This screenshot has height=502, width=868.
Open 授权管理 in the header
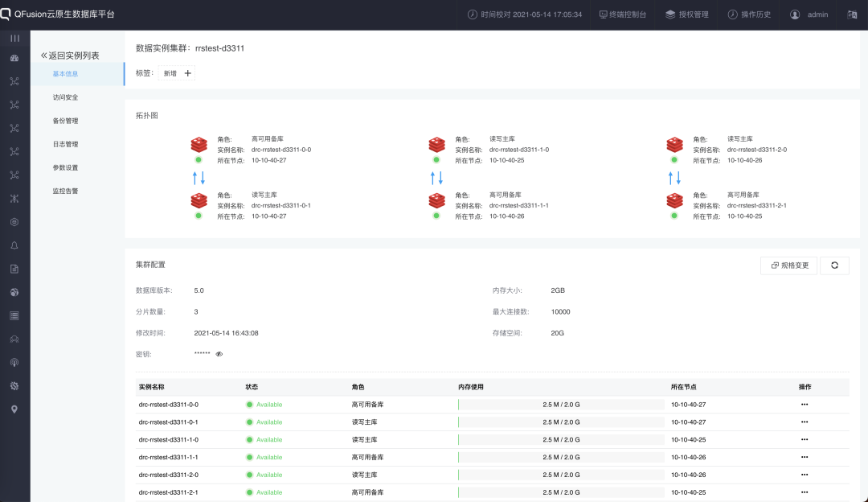tap(687, 14)
